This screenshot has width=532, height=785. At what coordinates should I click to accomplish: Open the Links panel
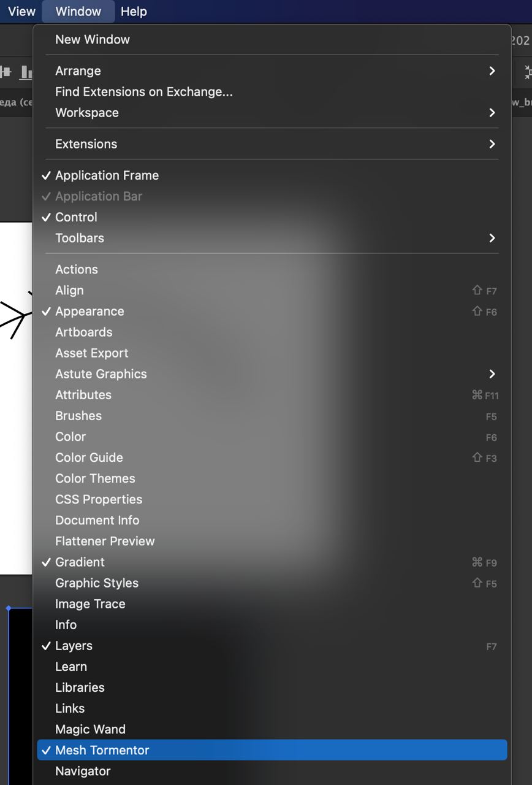[272, 708]
